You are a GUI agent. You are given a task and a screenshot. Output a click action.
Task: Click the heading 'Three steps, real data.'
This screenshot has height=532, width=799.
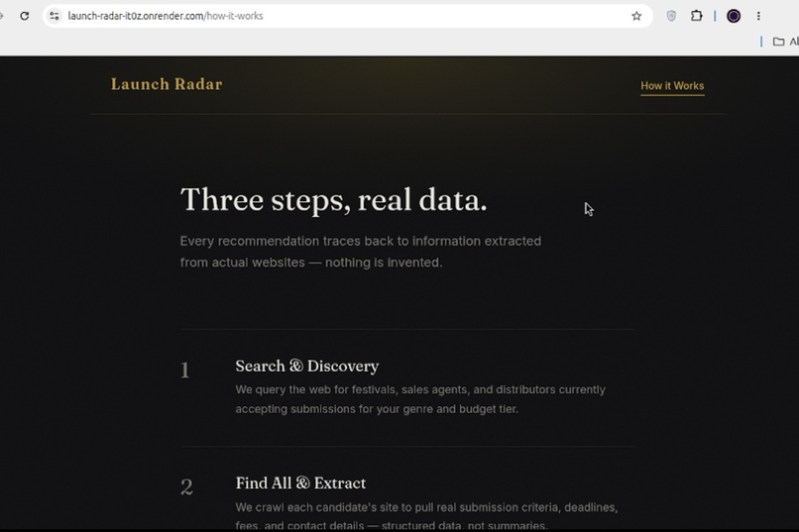pyautogui.click(x=334, y=199)
